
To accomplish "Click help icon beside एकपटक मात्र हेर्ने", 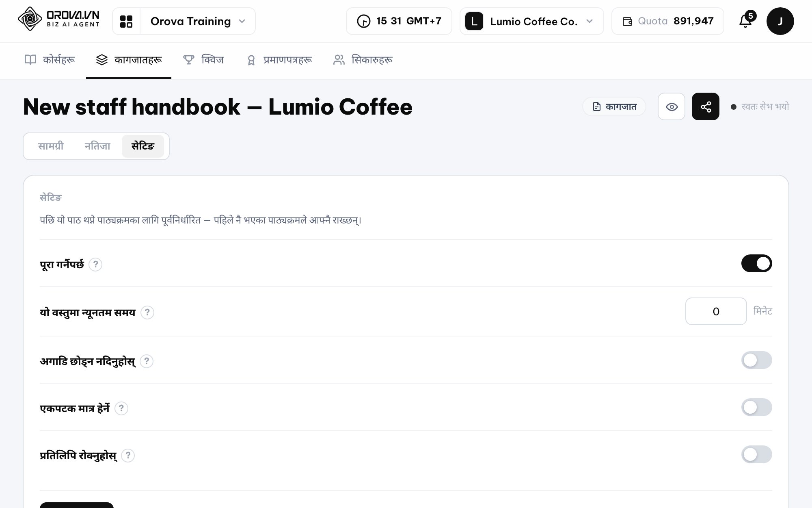I will click(x=121, y=408).
